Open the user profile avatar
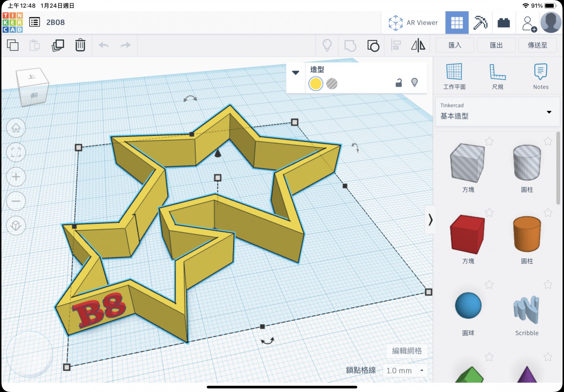This screenshot has width=564, height=392. [551, 23]
